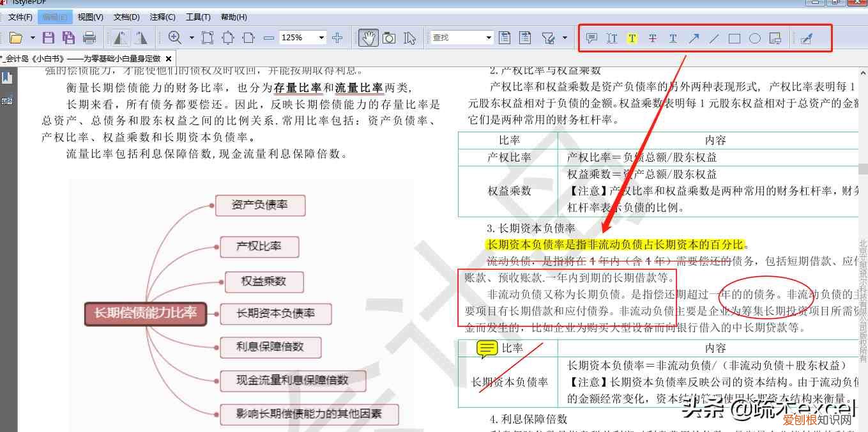868x432 pixels.
Task: Select the Arrow drawing tool
Action: tap(694, 38)
